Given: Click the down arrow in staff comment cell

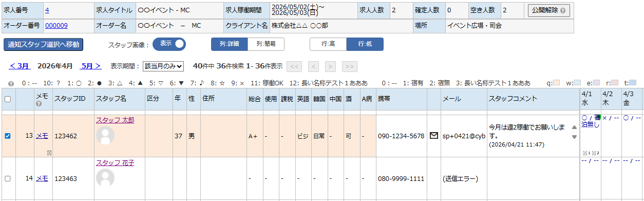Looking at the screenshot, I should (574, 137).
